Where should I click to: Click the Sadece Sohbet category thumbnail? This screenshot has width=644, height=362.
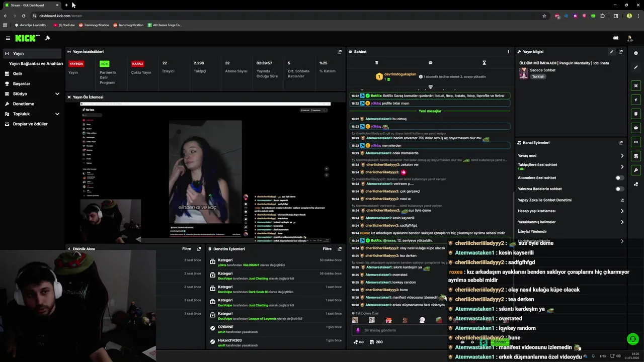click(524, 73)
